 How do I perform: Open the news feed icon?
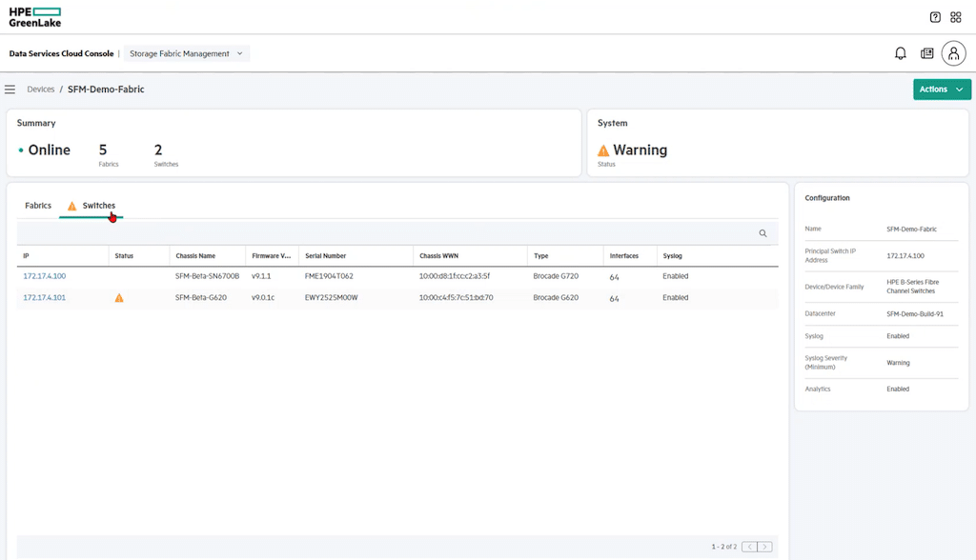pyautogui.click(x=926, y=53)
